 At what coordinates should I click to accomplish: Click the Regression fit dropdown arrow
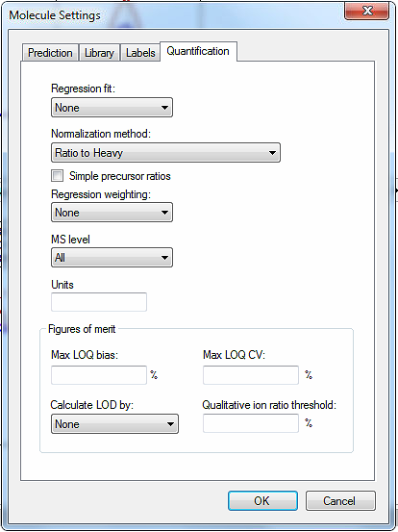pyautogui.click(x=164, y=108)
